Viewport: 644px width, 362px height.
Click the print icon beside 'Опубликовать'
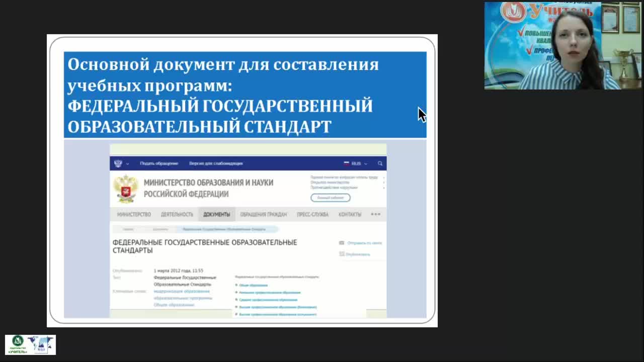coord(342,254)
